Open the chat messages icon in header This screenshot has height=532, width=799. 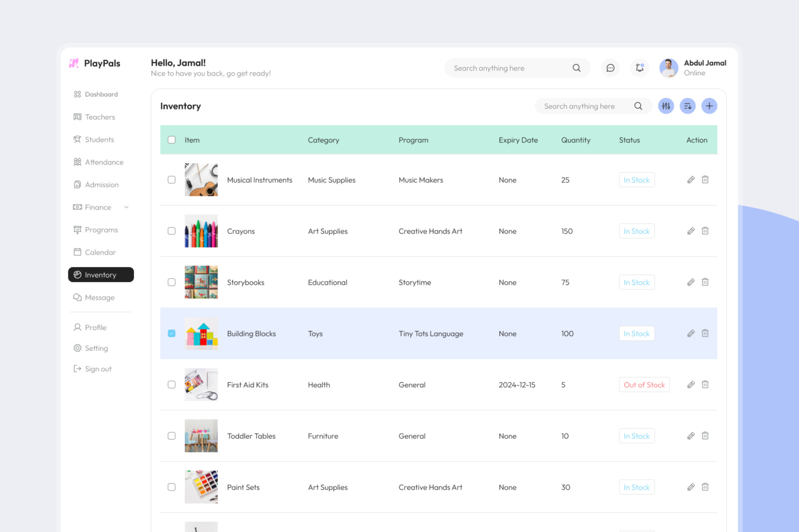610,68
